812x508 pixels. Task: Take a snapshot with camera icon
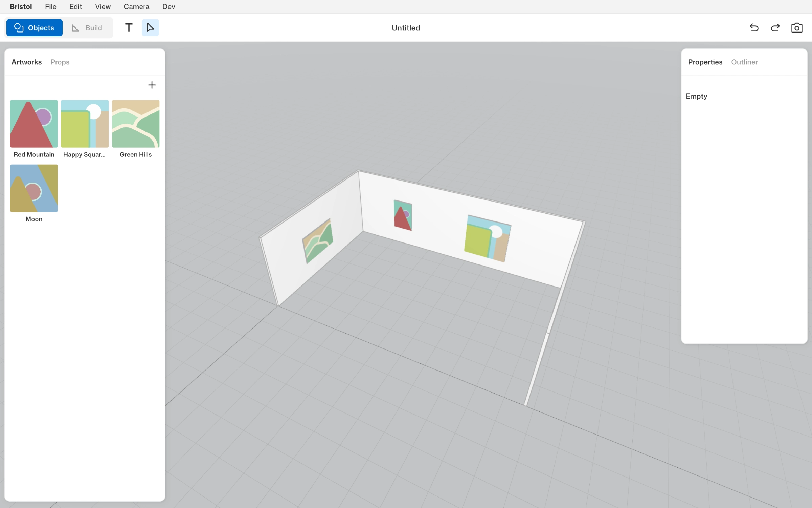point(797,28)
